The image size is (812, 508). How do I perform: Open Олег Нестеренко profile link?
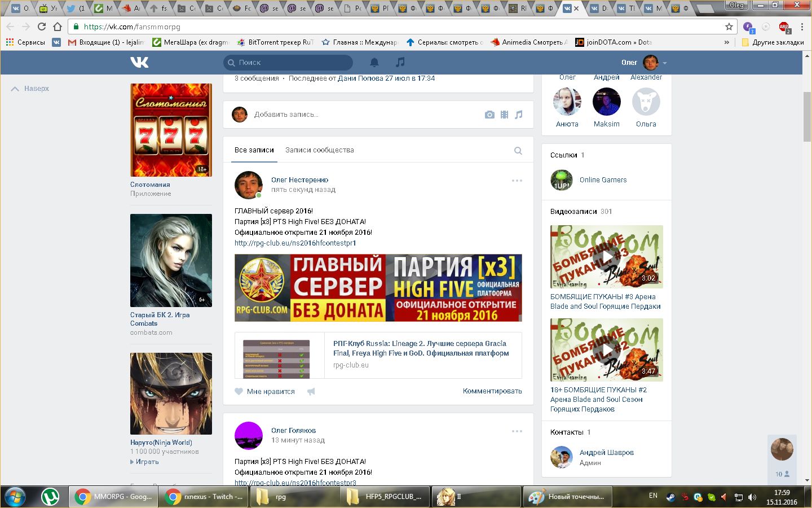[x=299, y=180]
